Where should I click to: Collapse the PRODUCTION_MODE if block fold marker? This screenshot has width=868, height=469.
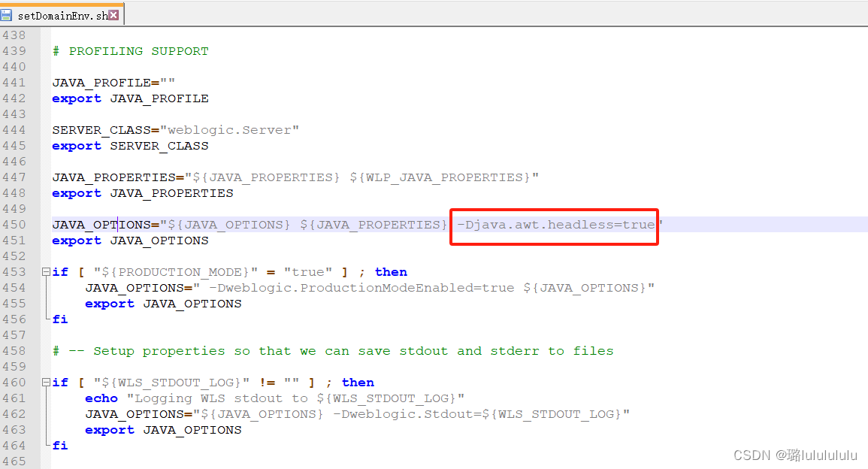pyautogui.click(x=46, y=272)
